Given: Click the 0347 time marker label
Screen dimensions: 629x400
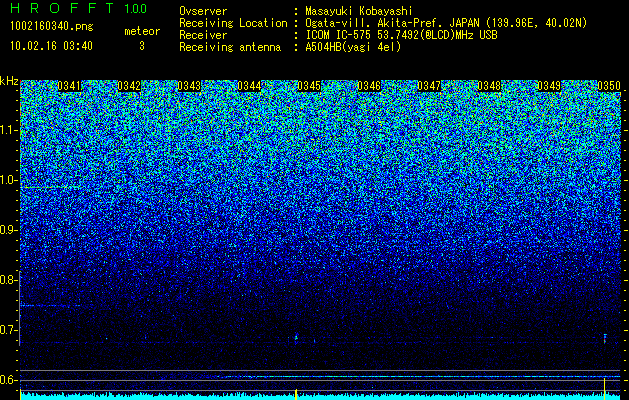Looking at the screenshot, I should 429,86.
